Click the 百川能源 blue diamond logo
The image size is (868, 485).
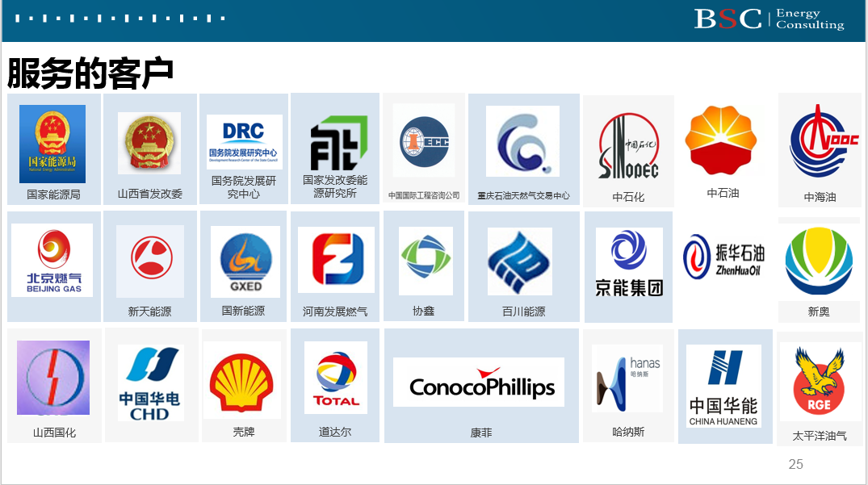(519, 261)
